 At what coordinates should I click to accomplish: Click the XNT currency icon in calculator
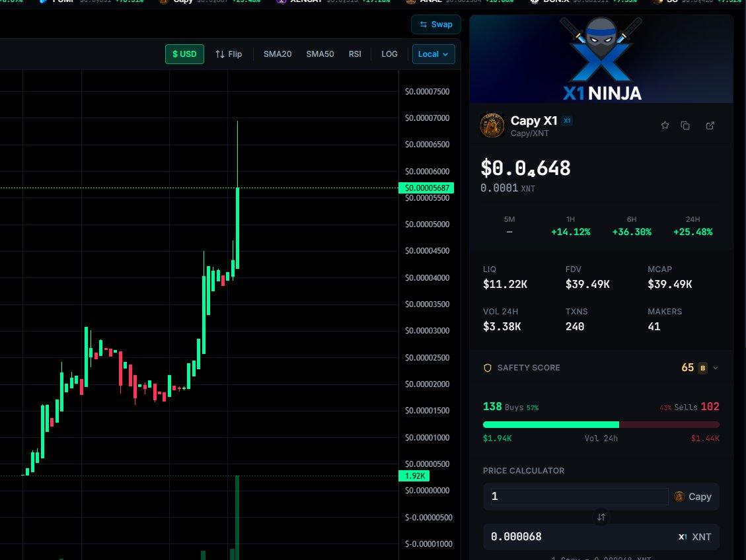(683, 537)
